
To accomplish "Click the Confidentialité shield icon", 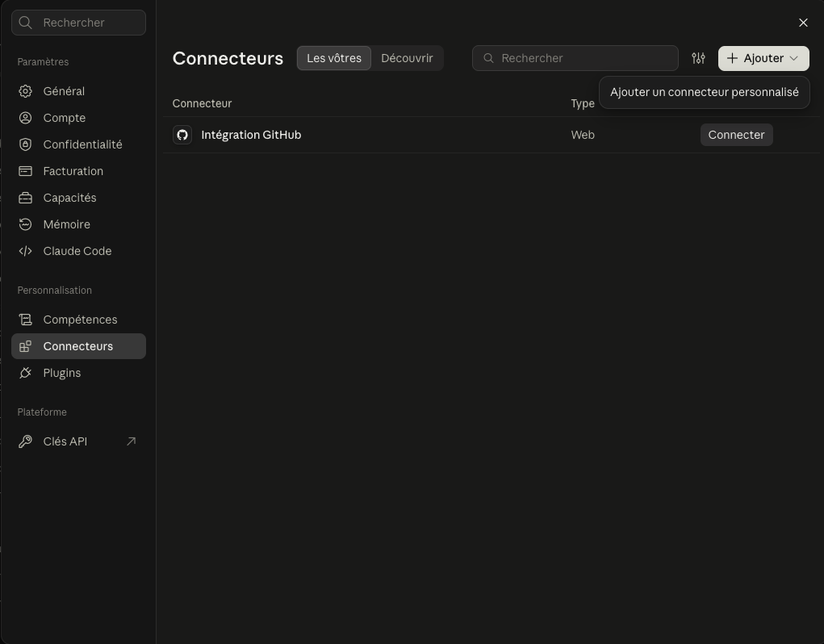I will [x=25, y=144].
